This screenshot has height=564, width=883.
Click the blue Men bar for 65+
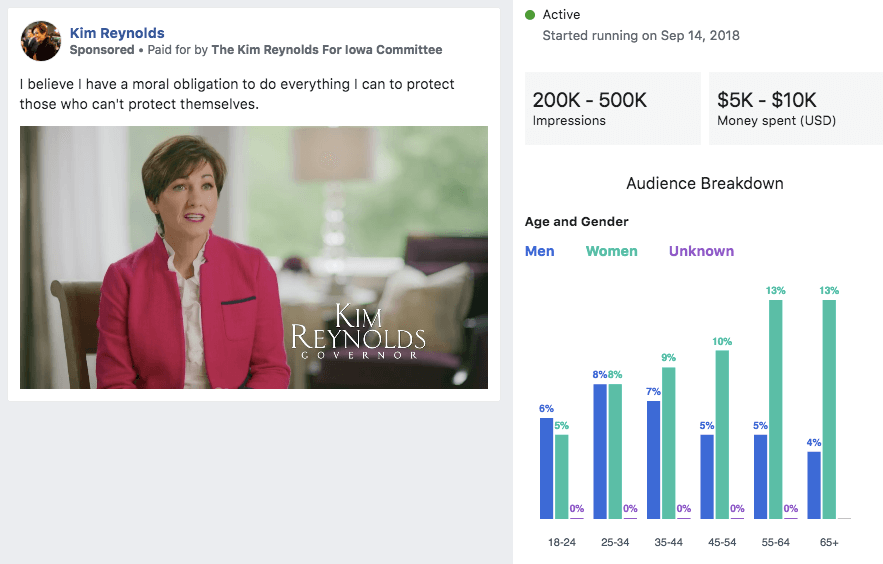[x=814, y=485]
